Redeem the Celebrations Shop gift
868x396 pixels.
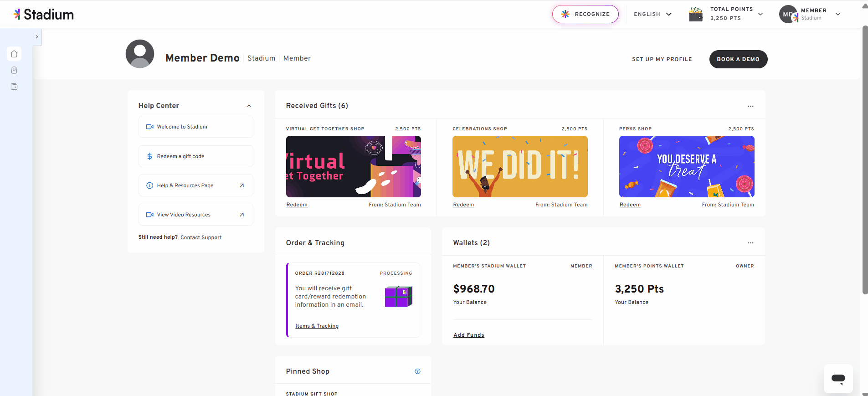(463, 205)
